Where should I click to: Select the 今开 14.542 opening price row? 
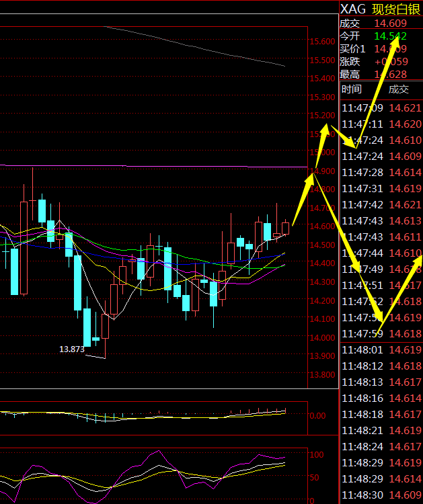click(x=381, y=36)
